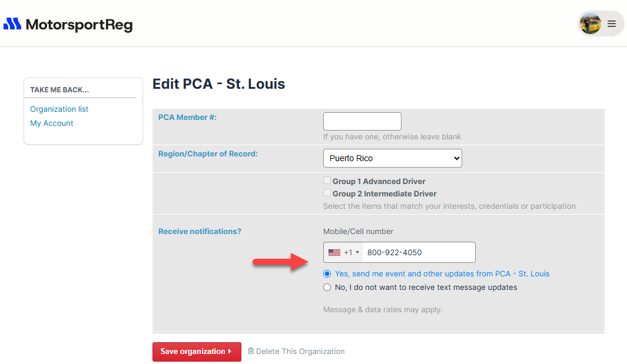The height and width of the screenshot is (364, 627).
Task: Open the hamburger menu icon
Action: [612, 24]
